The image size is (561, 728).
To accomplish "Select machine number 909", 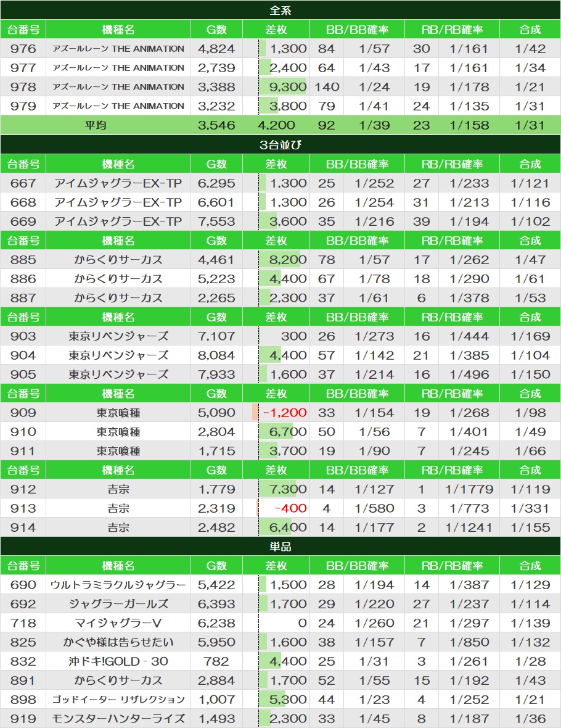I will coord(23,412).
